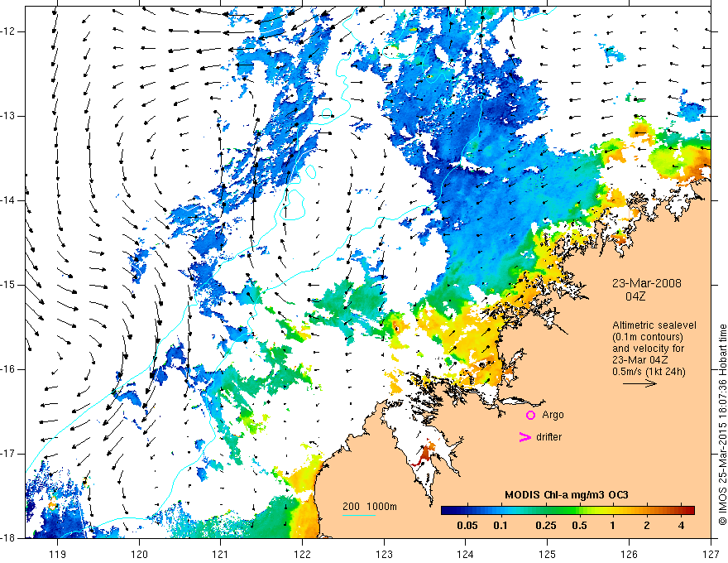Click the colorbar tick label '0.25'
The image size is (728, 563).
(x=545, y=526)
